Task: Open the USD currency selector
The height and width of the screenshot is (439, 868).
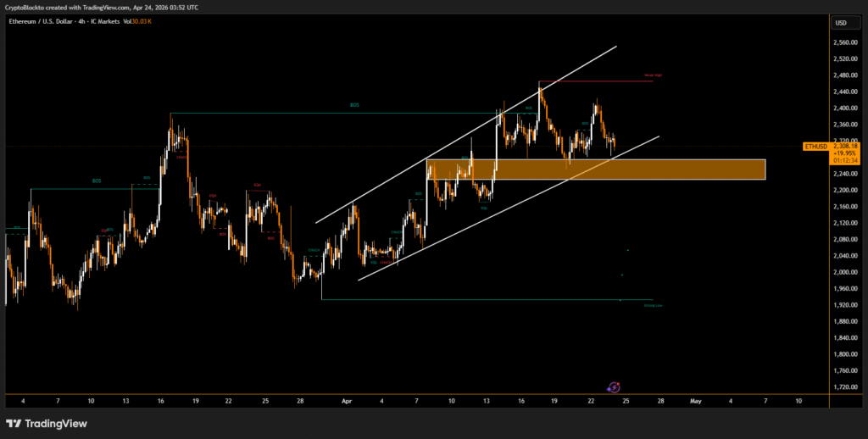Action: click(840, 23)
